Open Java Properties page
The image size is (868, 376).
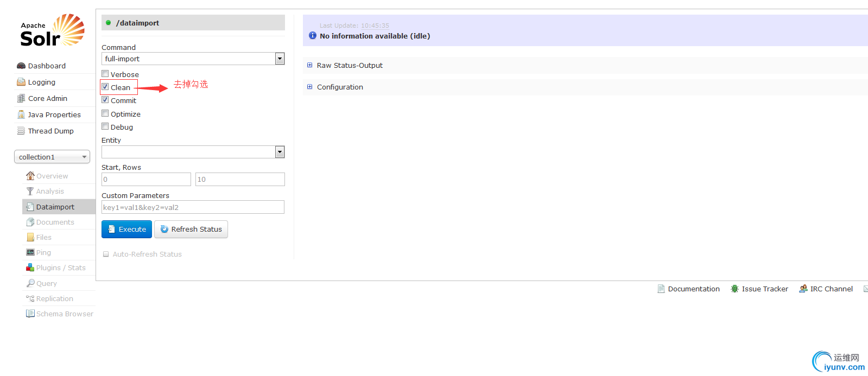pos(55,114)
